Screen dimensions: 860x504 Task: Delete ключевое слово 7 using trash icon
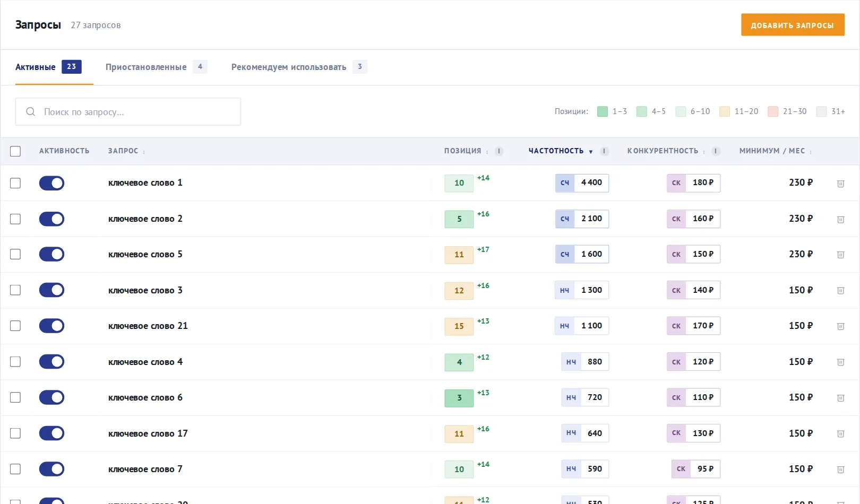(840, 470)
